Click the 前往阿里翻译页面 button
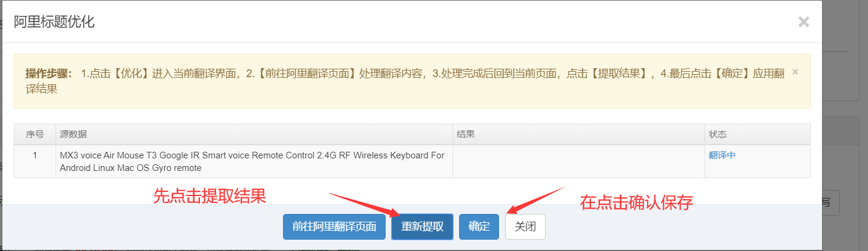868x251 pixels. (334, 226)
